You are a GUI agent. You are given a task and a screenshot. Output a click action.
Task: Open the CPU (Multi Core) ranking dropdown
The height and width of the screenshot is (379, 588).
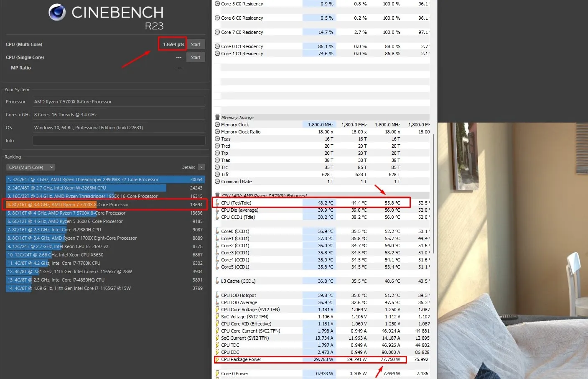(x=31, y=167)
